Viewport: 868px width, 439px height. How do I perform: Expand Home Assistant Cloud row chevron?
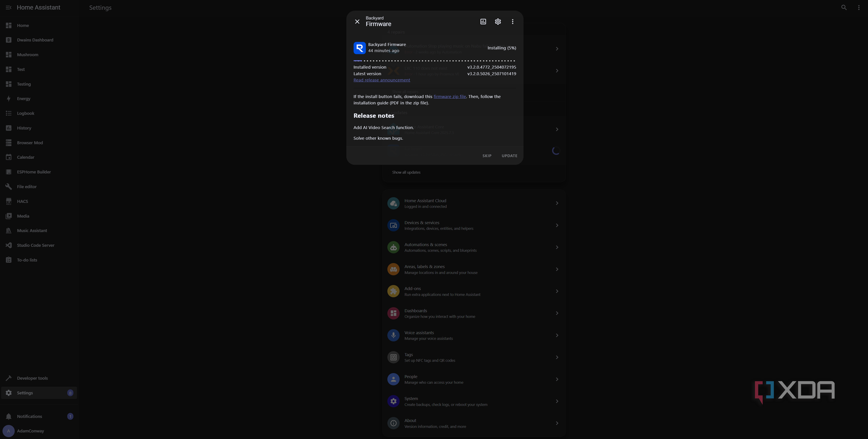[557, 203]
